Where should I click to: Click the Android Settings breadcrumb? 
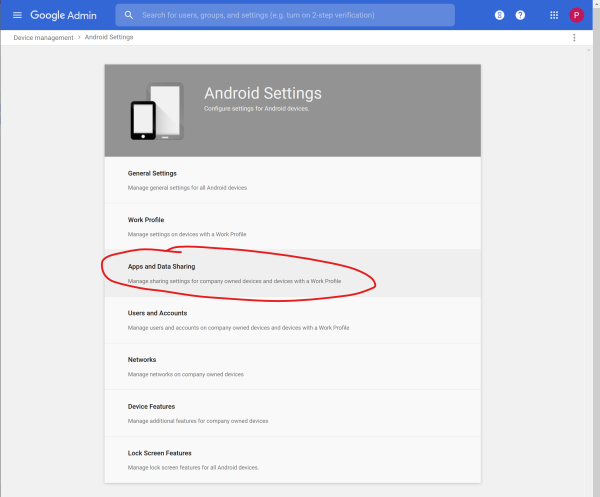(x=109, y=37)
